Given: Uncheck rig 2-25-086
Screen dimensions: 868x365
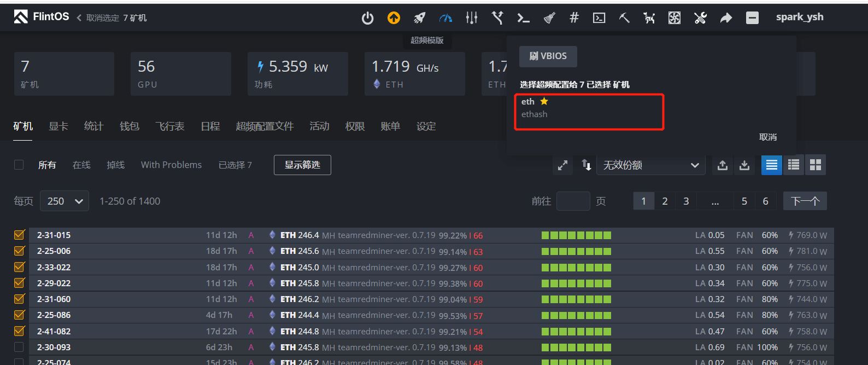Looking at the screenshot, I should 19,315.
